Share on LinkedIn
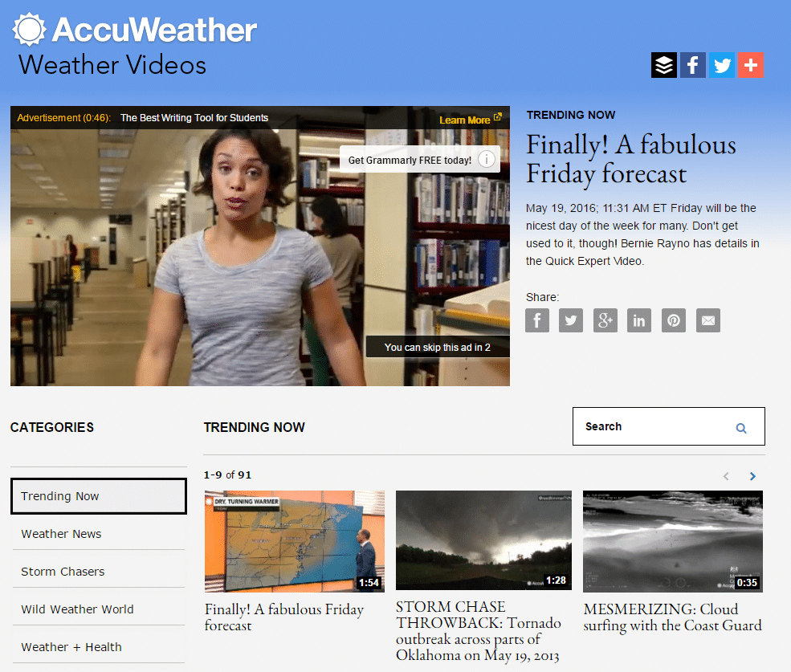Image resolution: width=791 pixels, height=672 pixels. click(x=639, y=320)
